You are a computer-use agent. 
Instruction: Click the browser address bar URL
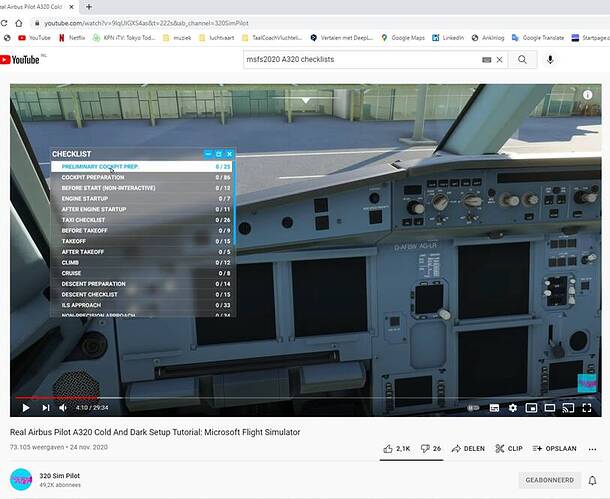pyautogui.click(x=146, y=23)
